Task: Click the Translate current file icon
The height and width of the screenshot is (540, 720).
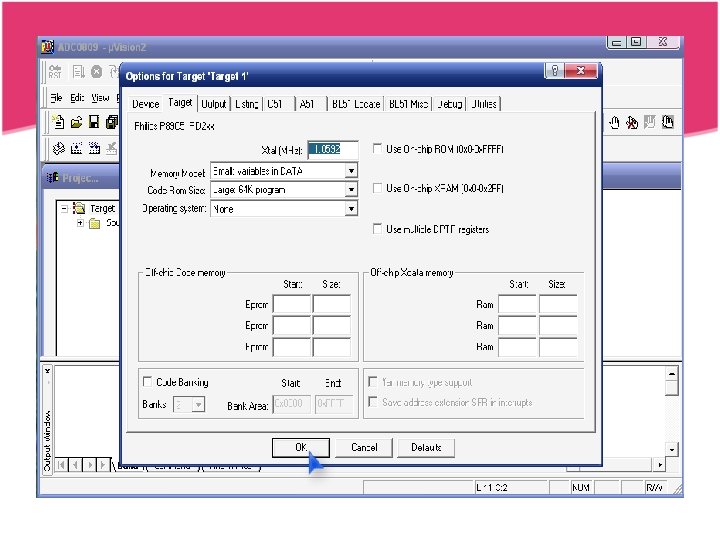Action: (59, 148)
